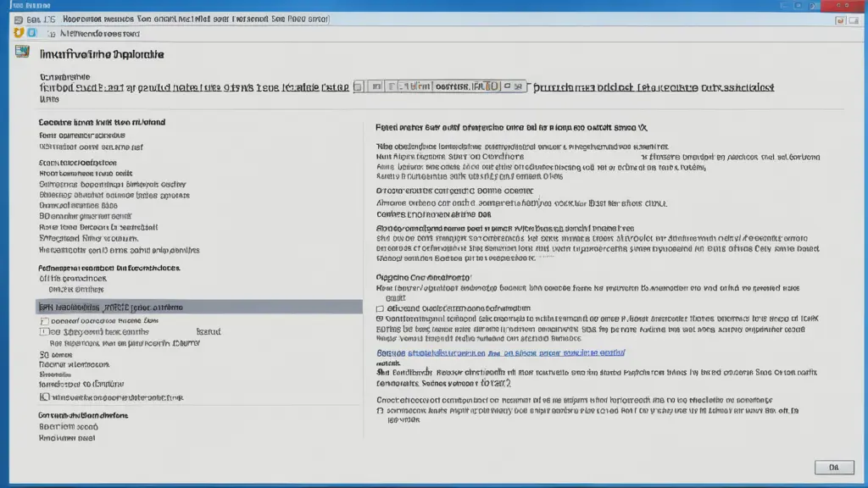The height and width of the screenshot is (488, 868).
Task: Select the radio option below the right-pane checkbox
Action: click(x=380, y=319)
